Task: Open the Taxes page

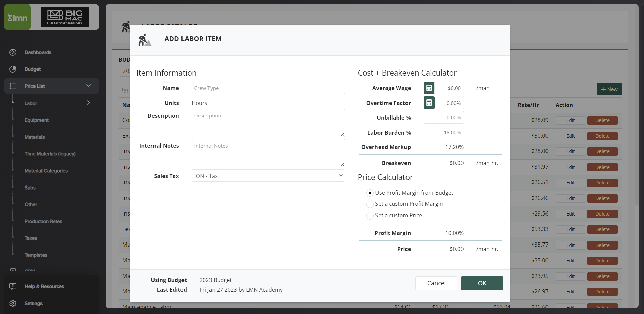Action: (31, 238)
